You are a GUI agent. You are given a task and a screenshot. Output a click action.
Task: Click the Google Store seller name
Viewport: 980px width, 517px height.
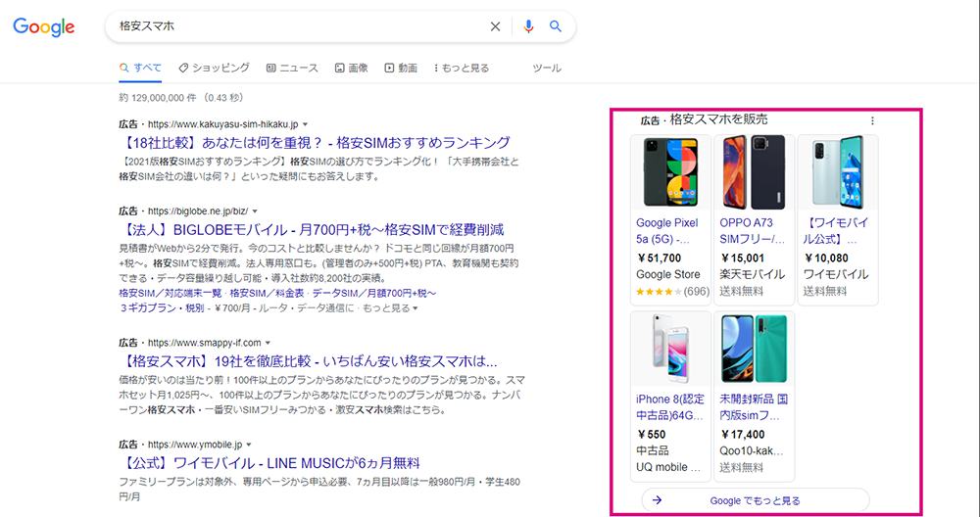click(668, 274)
